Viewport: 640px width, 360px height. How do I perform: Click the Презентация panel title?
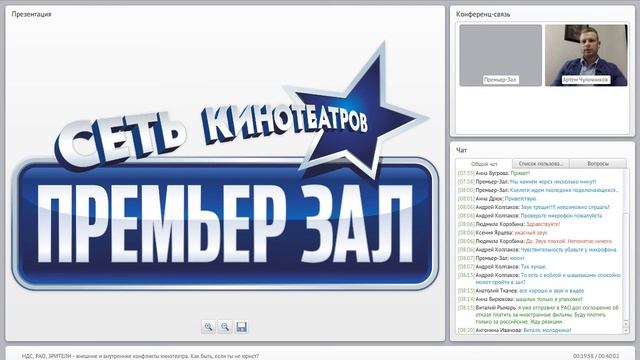click(x=31, y=14)
